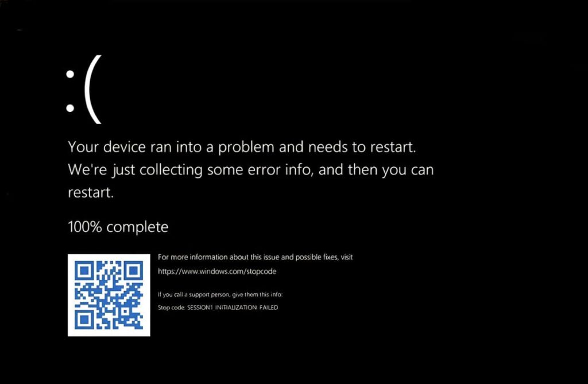Click the lone "restart." on the third line
Viewport: 588px width, 384px height.
90,193
